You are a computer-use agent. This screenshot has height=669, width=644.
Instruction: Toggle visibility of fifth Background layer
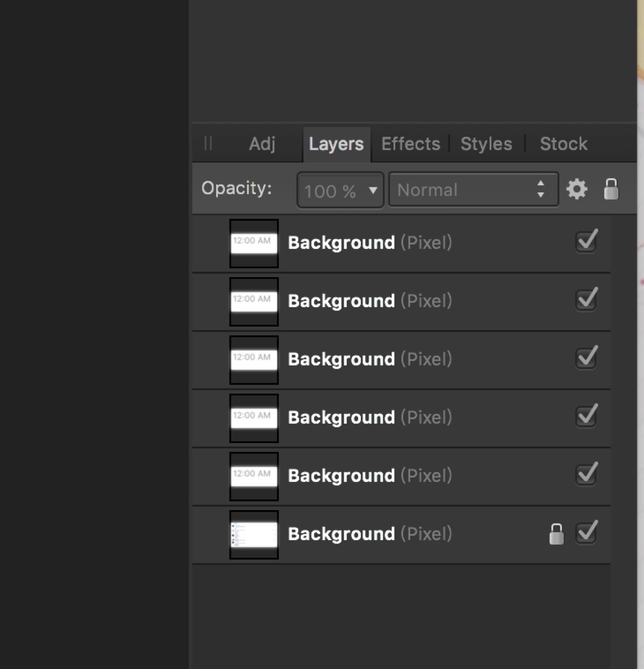(x=586, y=474)
